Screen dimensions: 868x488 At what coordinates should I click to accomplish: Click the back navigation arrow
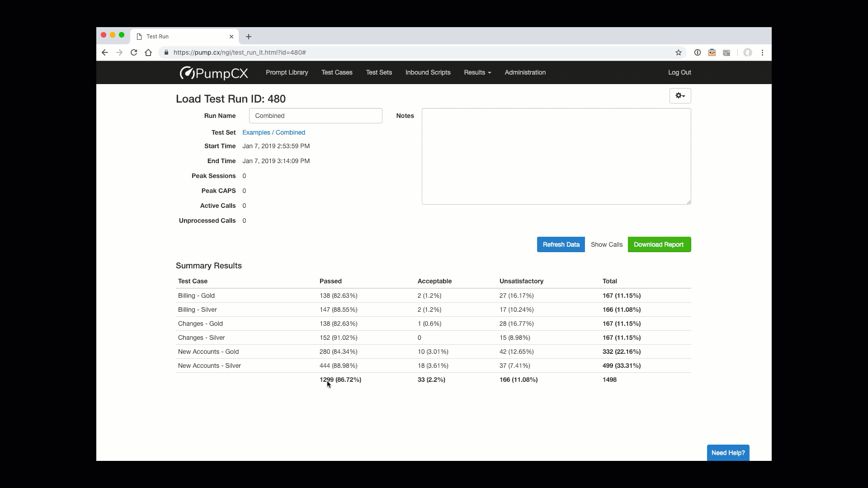[104, 52]
